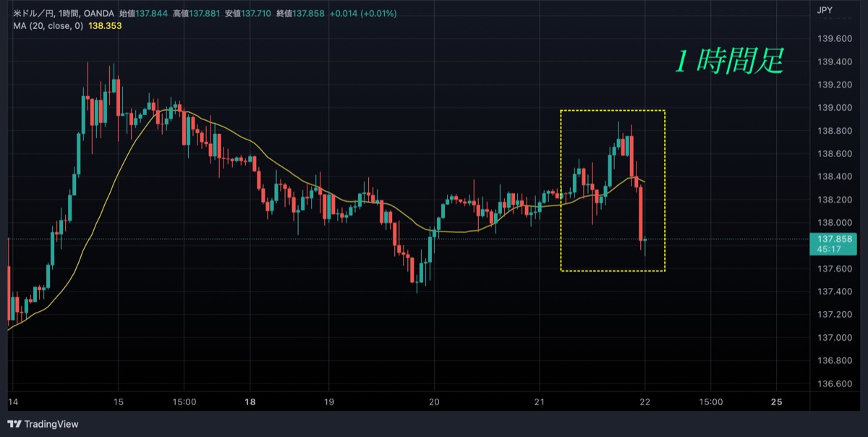Viewport: 868px width, 437px height.
Task: Click the 137.600 price axis label
Action: 833,268
